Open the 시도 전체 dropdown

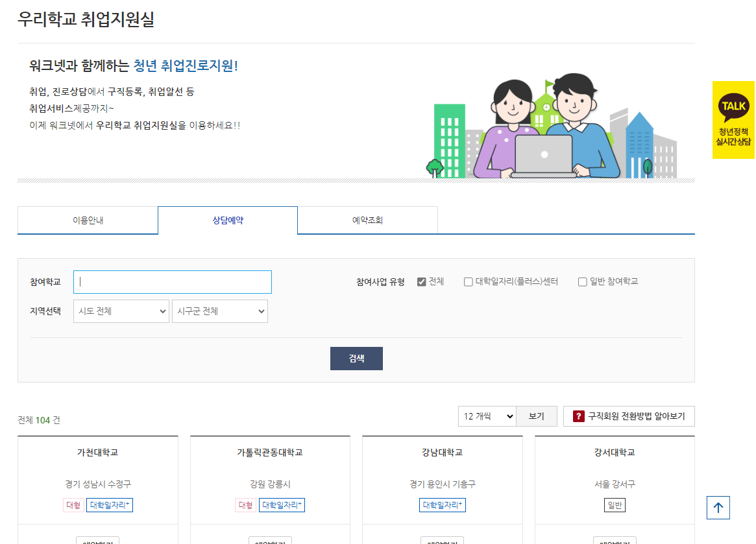(x=121, y=311)
